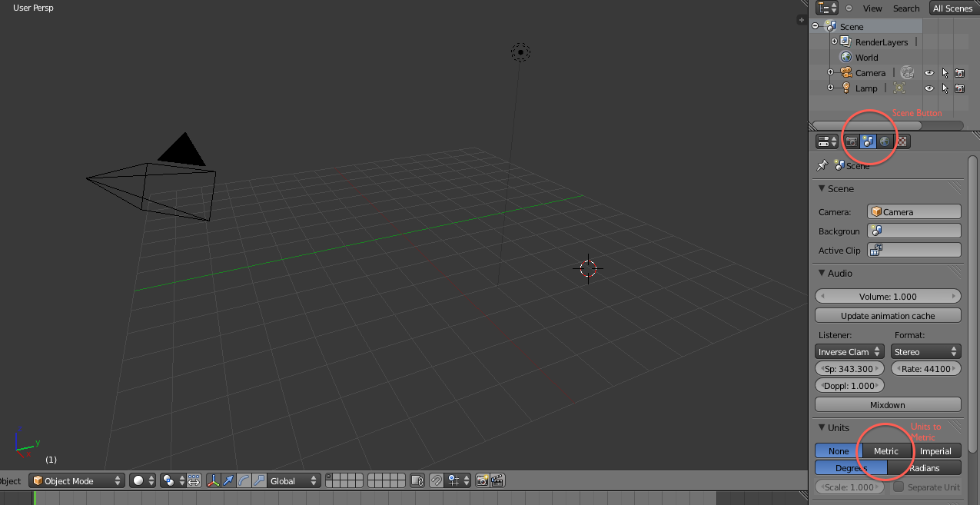980x505 pixels.
Task: Pin the Scene properties context
Action: [822, 165]
